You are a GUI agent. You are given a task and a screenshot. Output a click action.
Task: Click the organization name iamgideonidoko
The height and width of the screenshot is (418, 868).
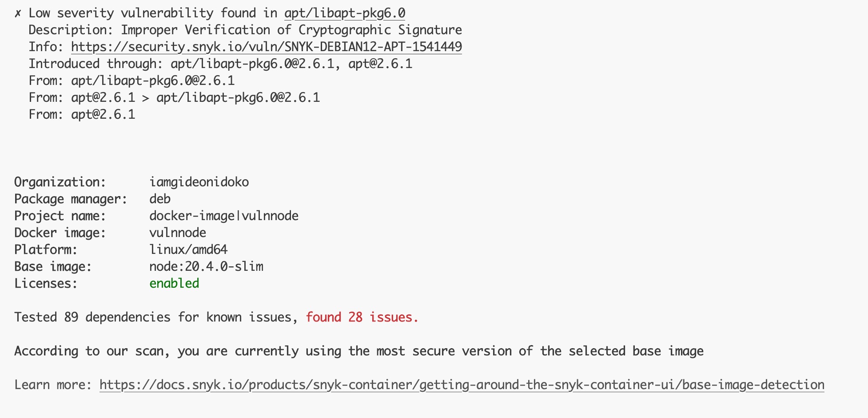tap(199, 182)
